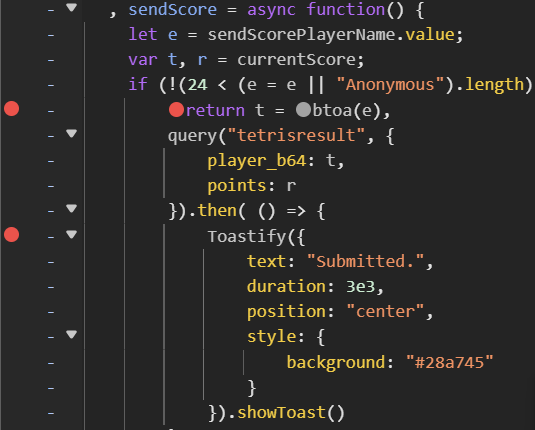Click the "center" position string
The width and height of the screenshot is (535, 430).
(x=385, y=312)
